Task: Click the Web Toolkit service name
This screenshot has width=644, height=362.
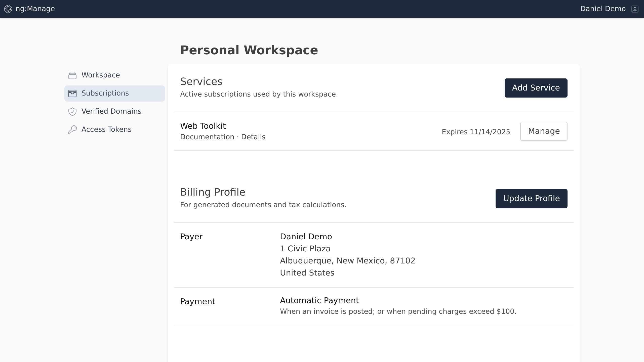Action: 203,126
